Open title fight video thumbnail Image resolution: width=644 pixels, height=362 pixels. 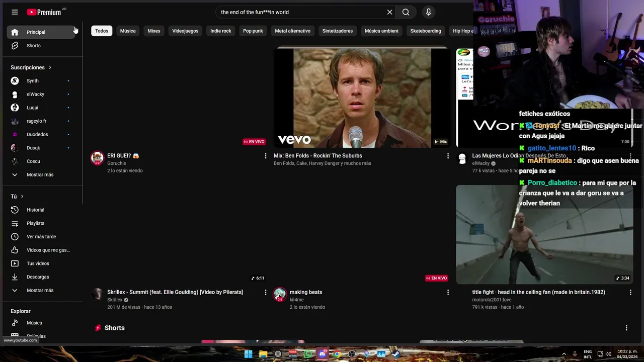pyautogui.click(x=544, y=234)
